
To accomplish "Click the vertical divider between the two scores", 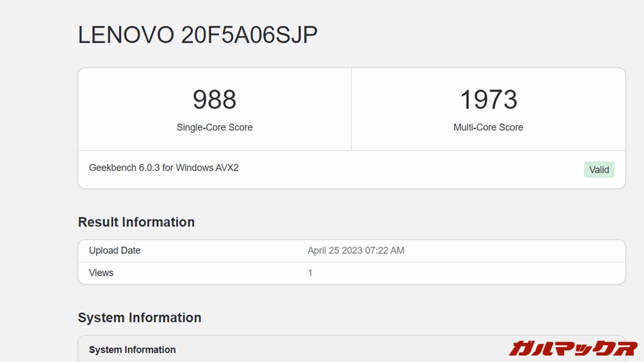I will click(352, 110).
